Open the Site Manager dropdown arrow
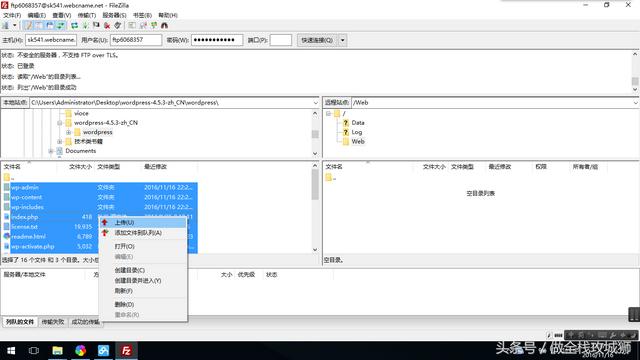The width and height of the screenshot is (640, 360). click(x=15, y=25)
